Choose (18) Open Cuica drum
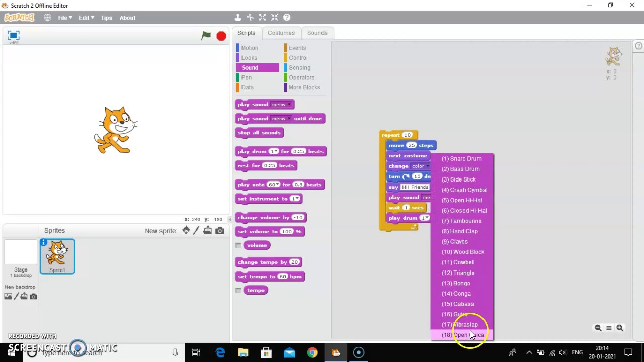The image size is (644, 362). point(462,335)
